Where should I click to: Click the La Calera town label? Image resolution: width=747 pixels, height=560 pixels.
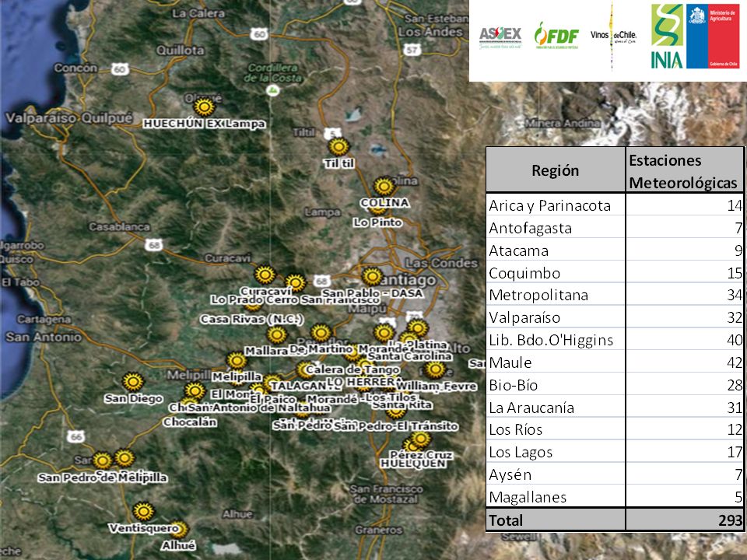[198, 13]
